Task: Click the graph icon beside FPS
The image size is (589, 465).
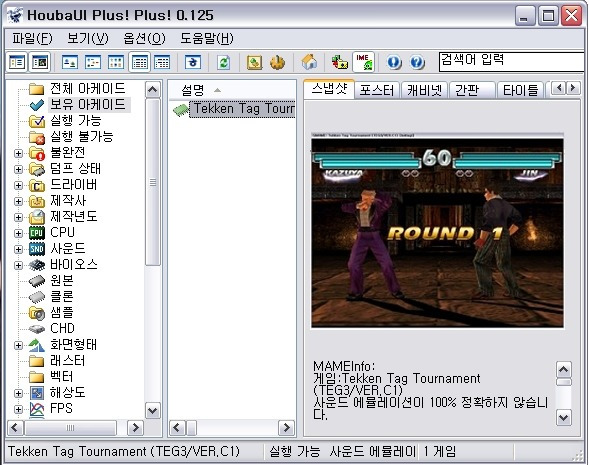Action: (37, 409)
